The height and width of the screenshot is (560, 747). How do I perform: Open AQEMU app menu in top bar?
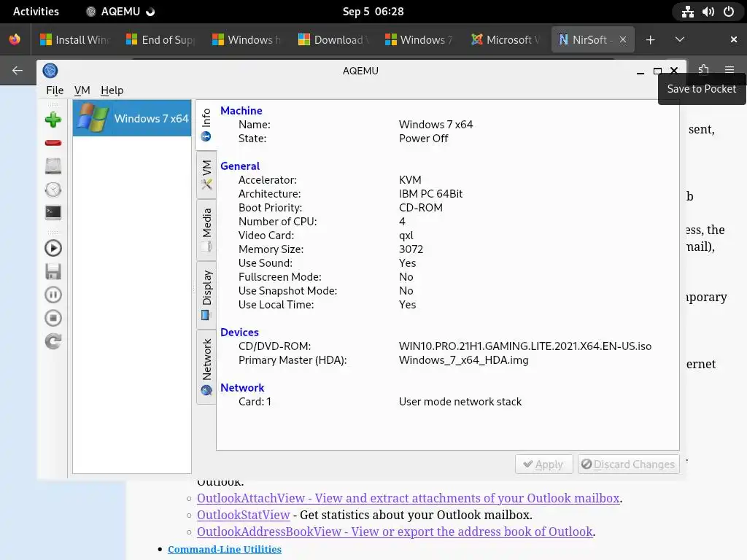click(x=120, y=12)
